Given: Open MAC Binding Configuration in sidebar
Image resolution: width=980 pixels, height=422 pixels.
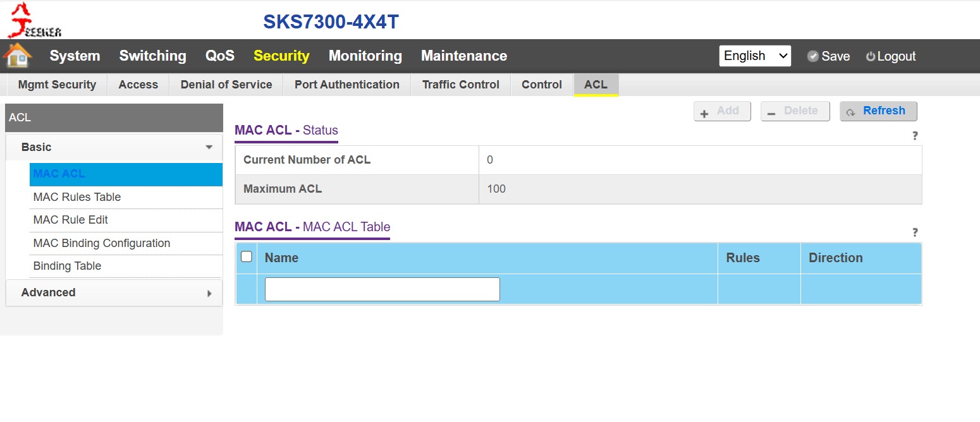Looking at the screenshot, I should tap(102, 243).
